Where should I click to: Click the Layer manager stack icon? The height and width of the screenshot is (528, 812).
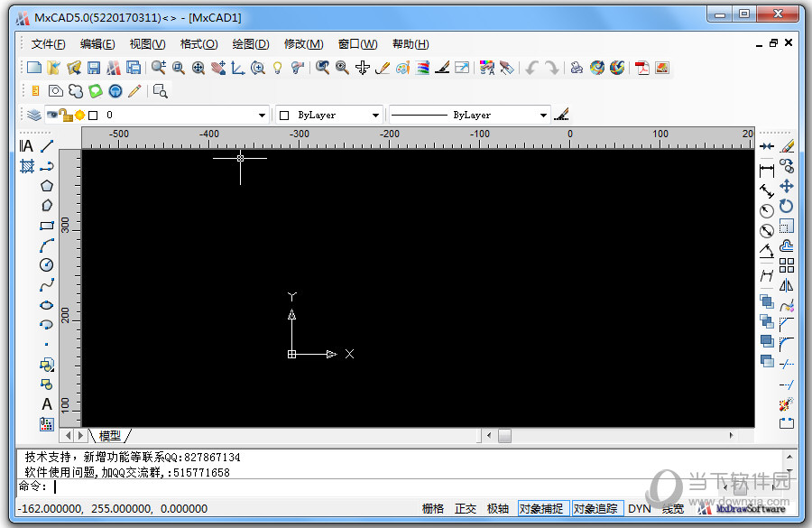[34, 115]
